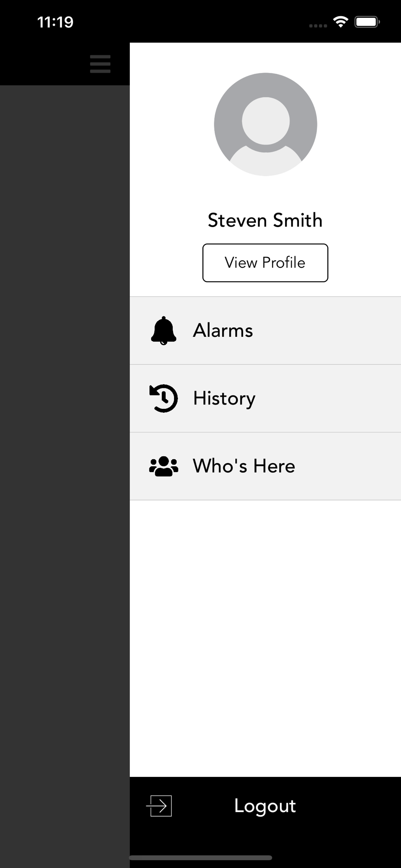Image resolution: width=401 pixels, height=868 pixels.
Task: Tap the cellular signal dots
Action: (318, 26)
